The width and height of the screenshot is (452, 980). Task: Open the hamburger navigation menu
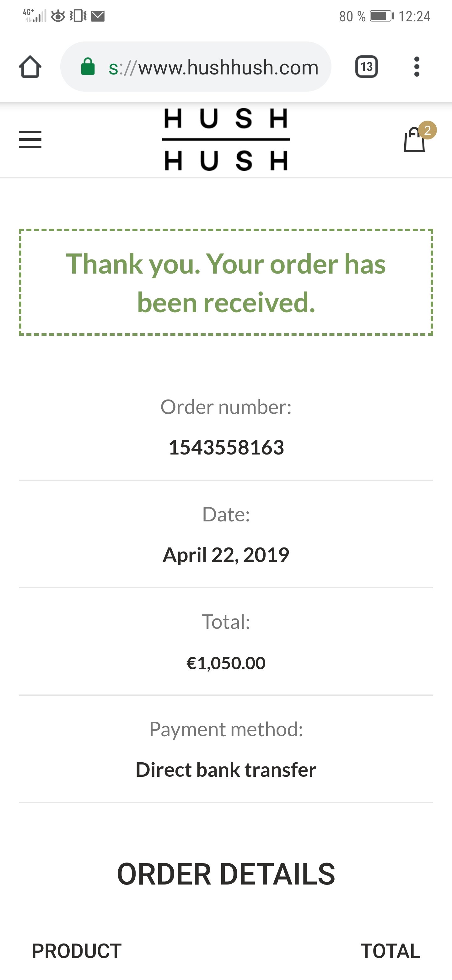click(30, 140)
